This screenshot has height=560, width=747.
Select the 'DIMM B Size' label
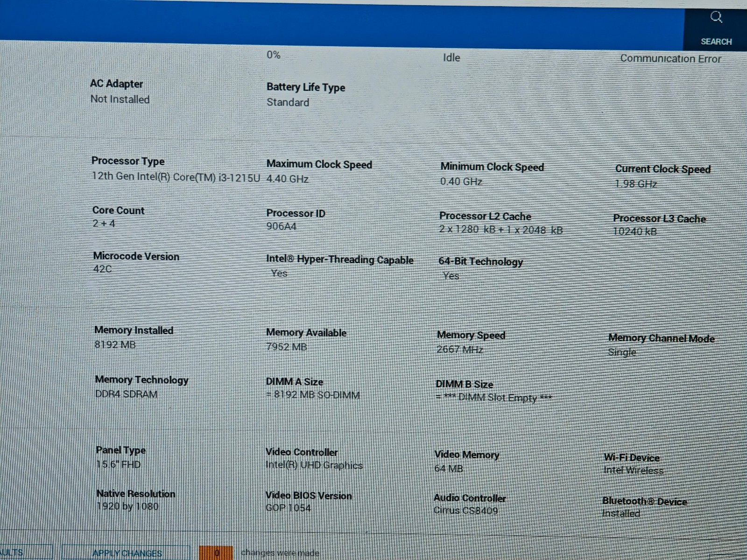465,384
